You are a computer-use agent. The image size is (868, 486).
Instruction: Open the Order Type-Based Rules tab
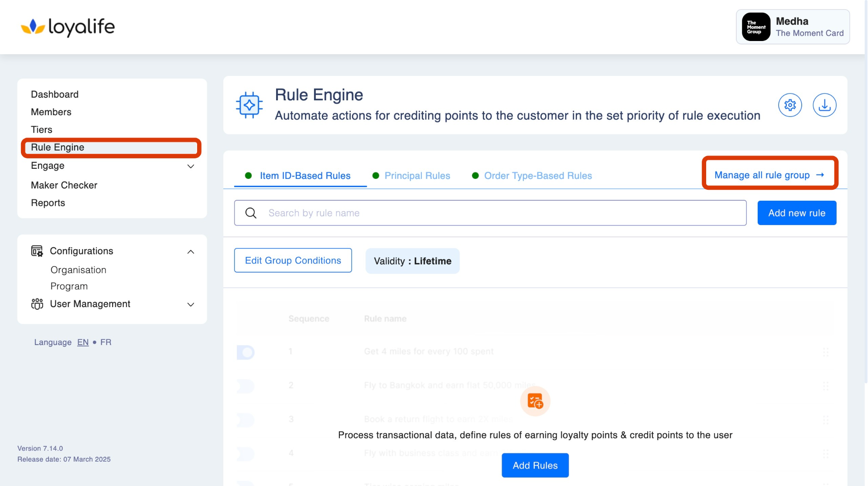coord(537,176)
